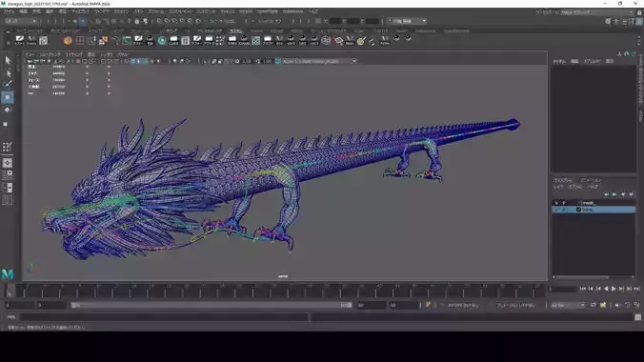Open animation preferences icon at bottom right
644x362 pixels.
pos(636,305)
